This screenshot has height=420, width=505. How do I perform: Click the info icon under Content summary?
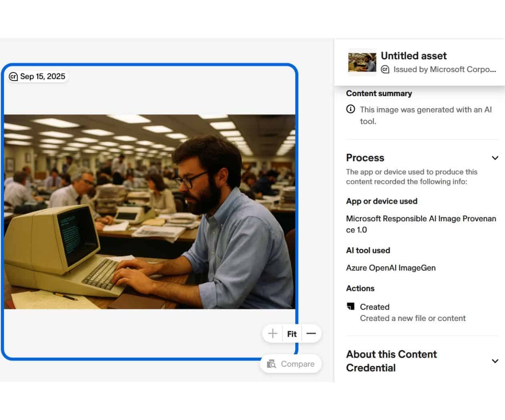pyautogui.click(x=351, y=109)
